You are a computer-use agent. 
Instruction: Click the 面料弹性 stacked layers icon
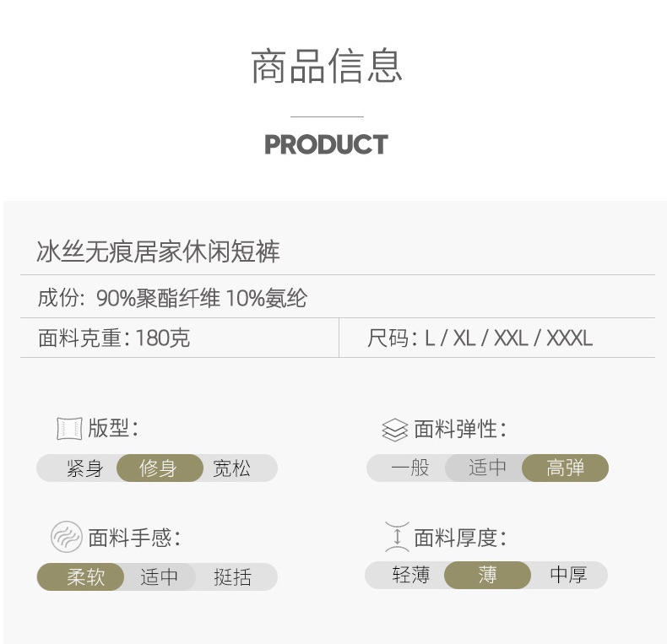click(x=394, y=430)
